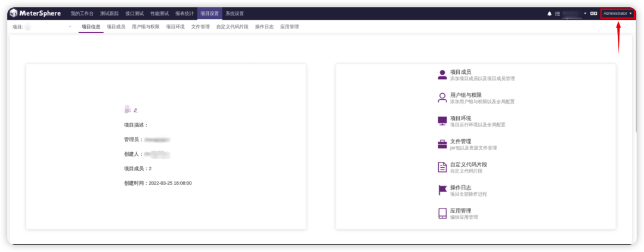The width and height of the screenshot is (644, 252).
Task: Open the 接口测试 menu
Action: tap(134, 14)
